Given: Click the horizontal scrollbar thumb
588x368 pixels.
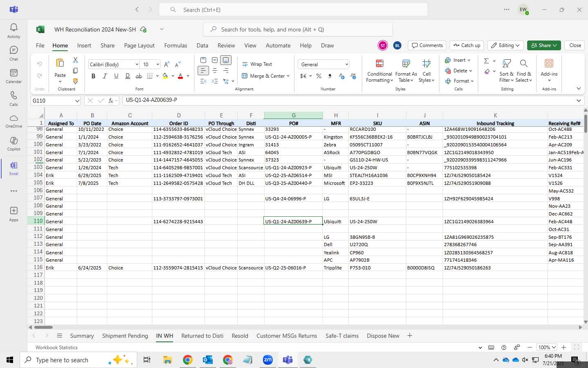Looking at the screenshot, I should pyautogui.click(x=43, y=327).
